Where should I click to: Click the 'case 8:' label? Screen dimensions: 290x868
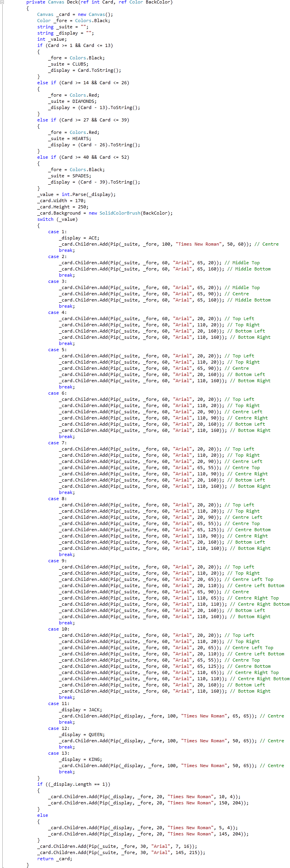[x=57, y=499]
